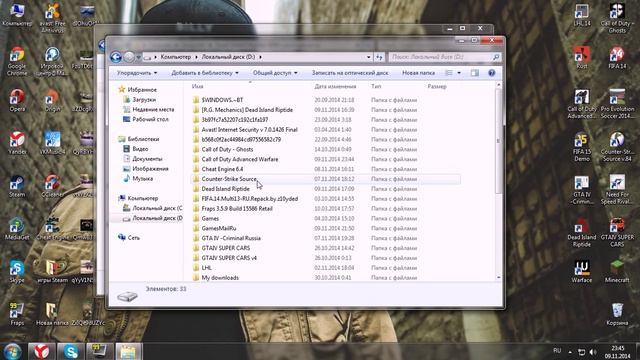Open Недавние места in the sidebar
This screenshot has width=640, height=360.
tap(153, 109)
